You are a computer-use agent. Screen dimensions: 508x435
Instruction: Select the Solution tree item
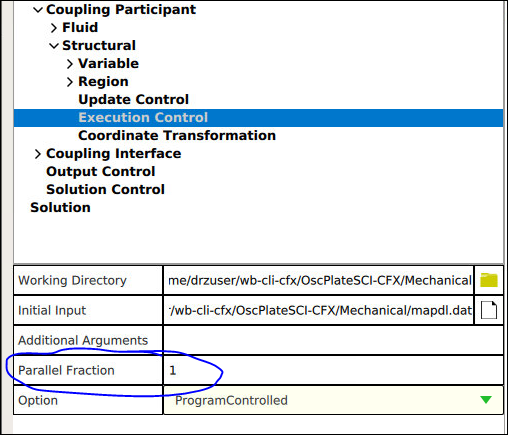click(60, 207)
